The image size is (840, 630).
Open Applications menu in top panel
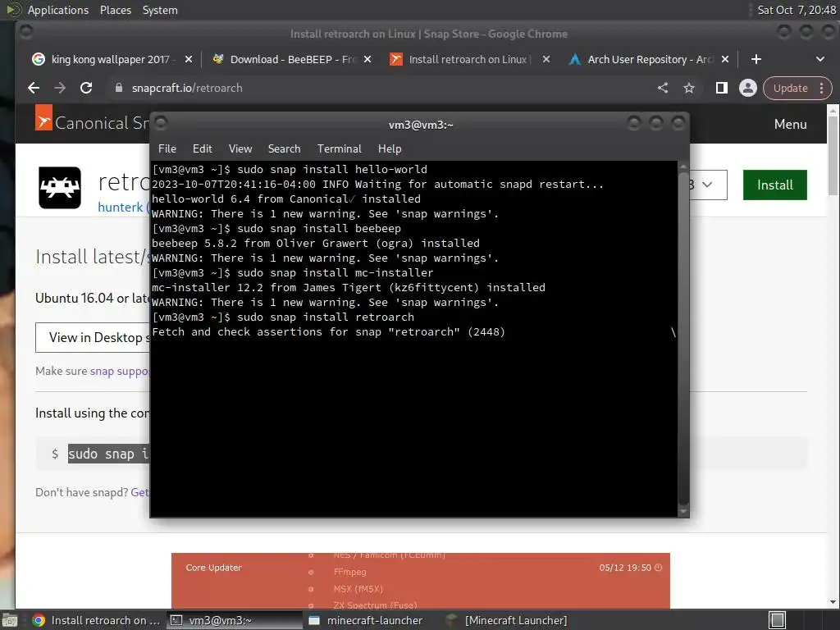[58, 10]
